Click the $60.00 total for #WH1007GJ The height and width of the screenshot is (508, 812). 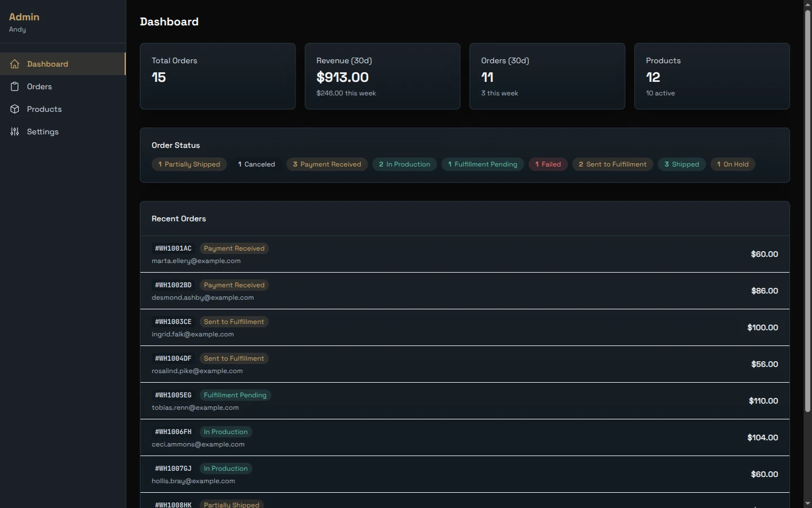[x=764, y=474]
